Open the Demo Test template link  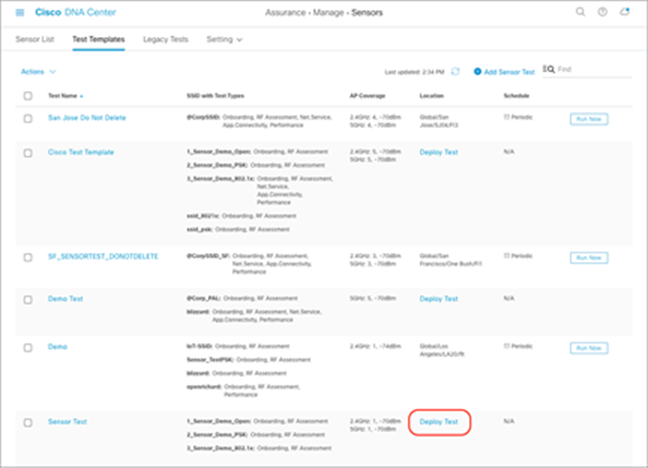(x=65, y=298)
